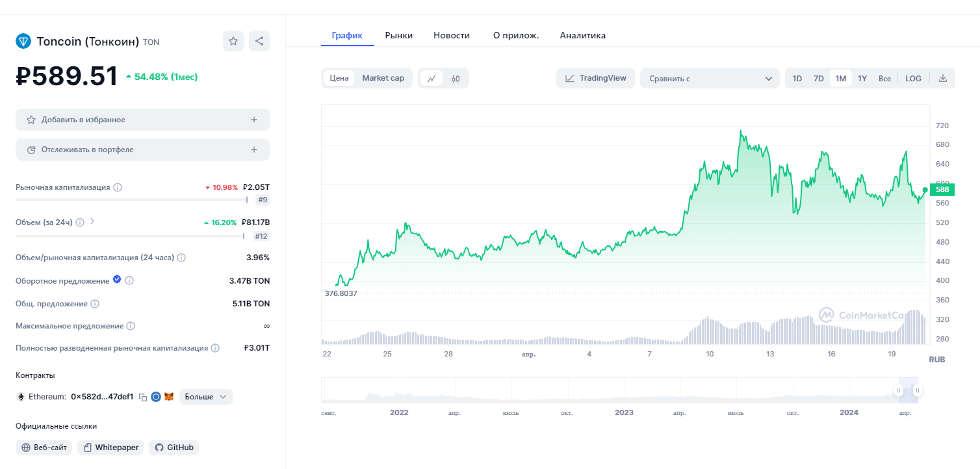Enable LOG scale on chart
Viewport: 980px width, 469px height.
[913, 78]
